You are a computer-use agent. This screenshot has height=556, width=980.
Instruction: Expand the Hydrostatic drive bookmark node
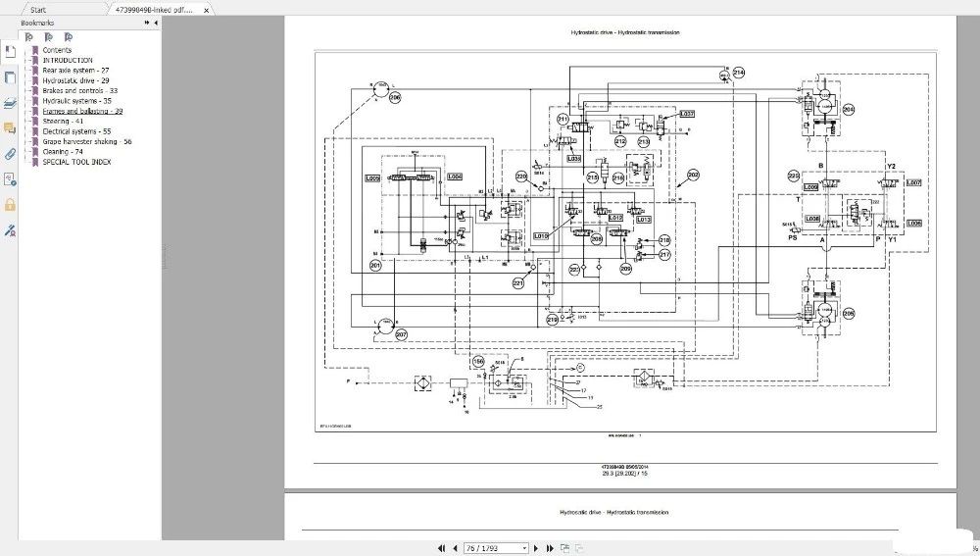pos(27,80)
